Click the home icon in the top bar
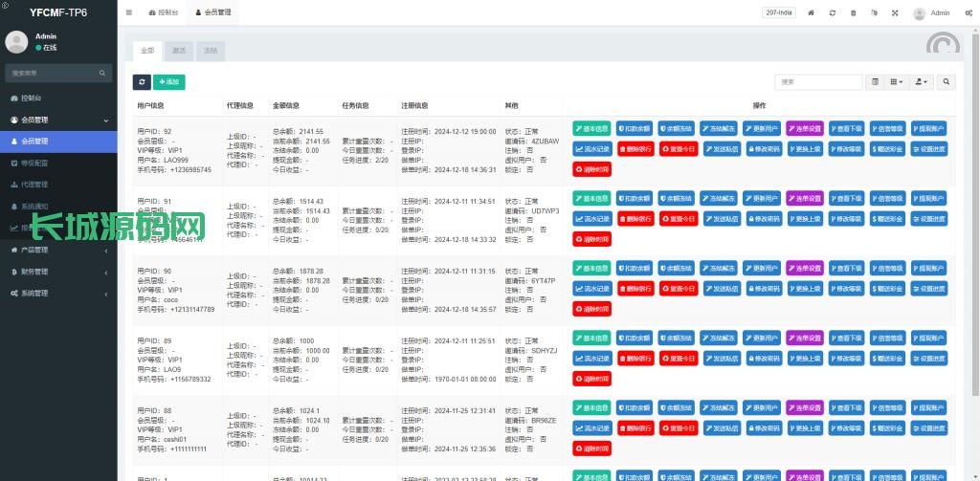The image size is (980, 481). pos(812,13)
